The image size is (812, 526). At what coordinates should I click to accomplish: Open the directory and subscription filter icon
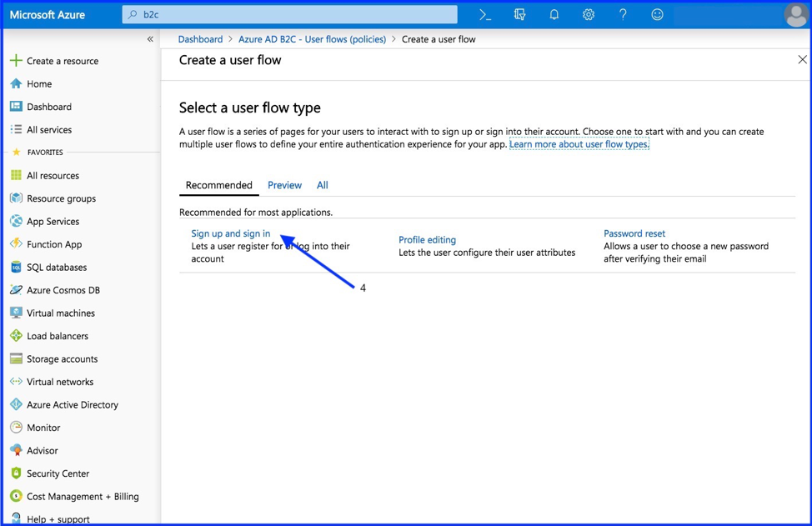point(519,14)
